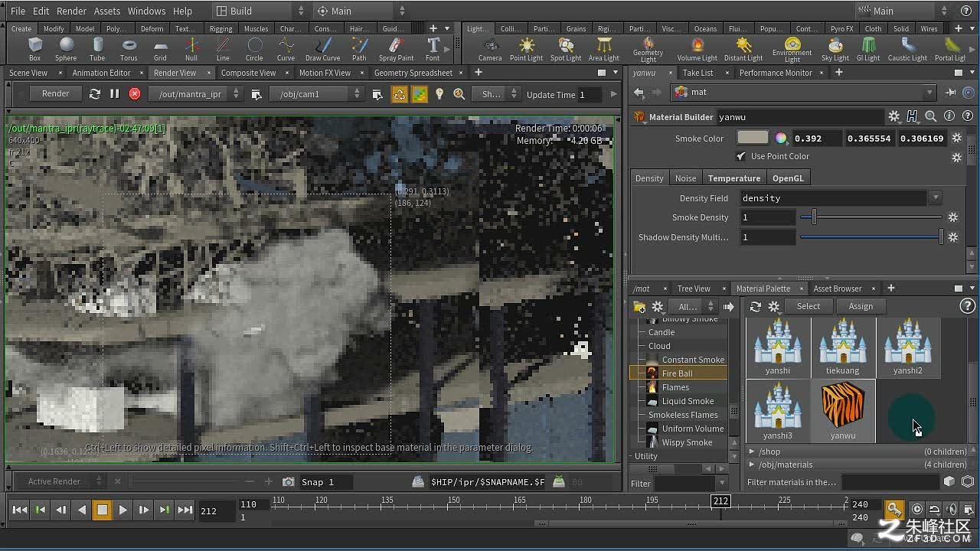Add a Point Light

526,49
